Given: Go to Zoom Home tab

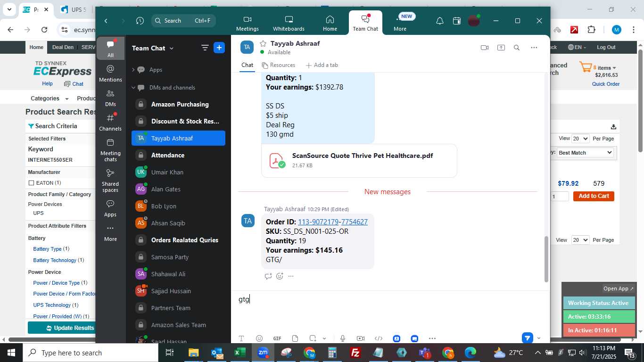Looking at the screenshot, I should point(330,23).
